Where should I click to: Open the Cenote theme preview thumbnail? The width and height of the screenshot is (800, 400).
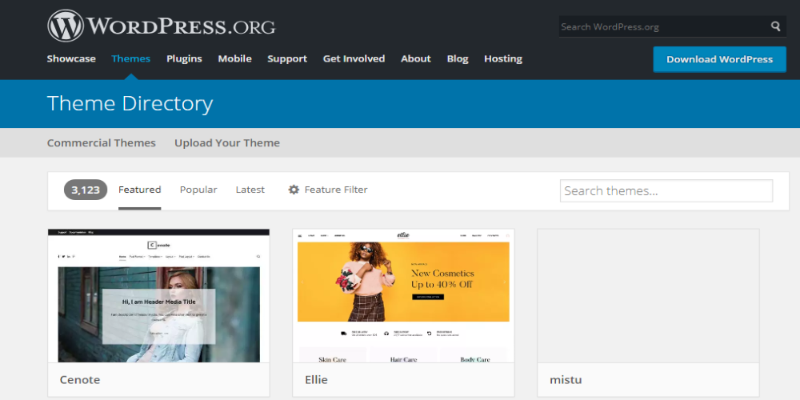tap(159, 295)
